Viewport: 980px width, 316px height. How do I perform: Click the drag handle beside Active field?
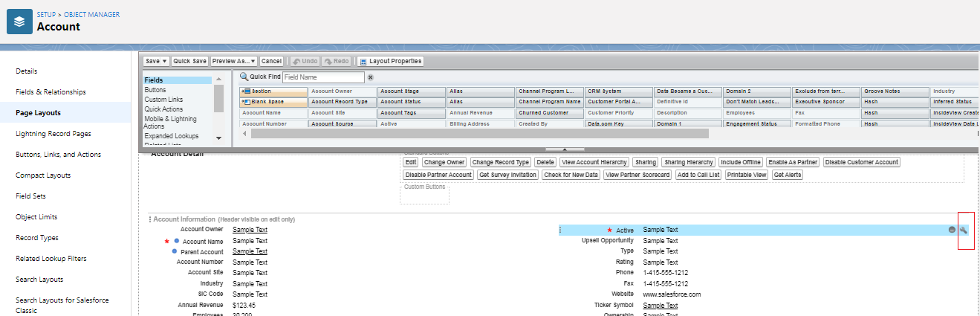tap(560, 230)
